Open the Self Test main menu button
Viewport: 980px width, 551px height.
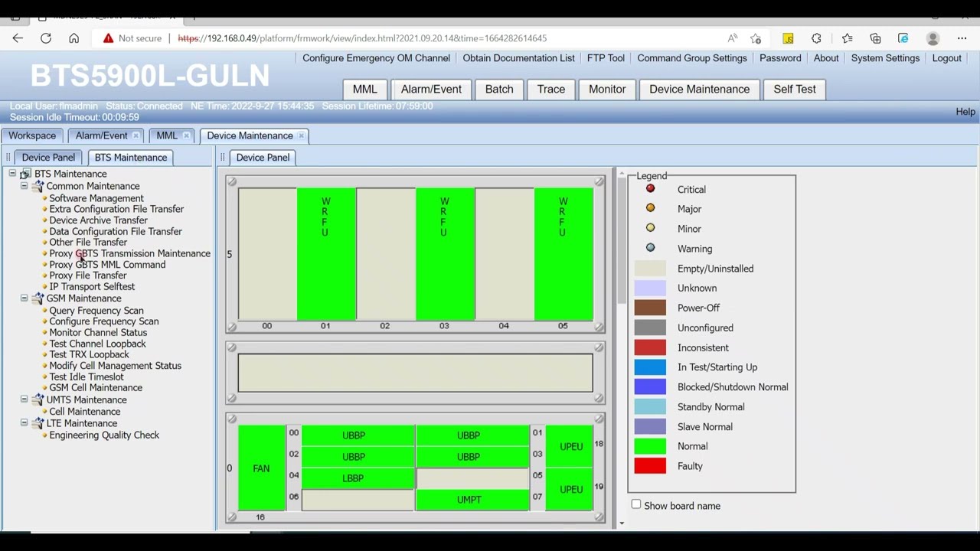(795, 90)
